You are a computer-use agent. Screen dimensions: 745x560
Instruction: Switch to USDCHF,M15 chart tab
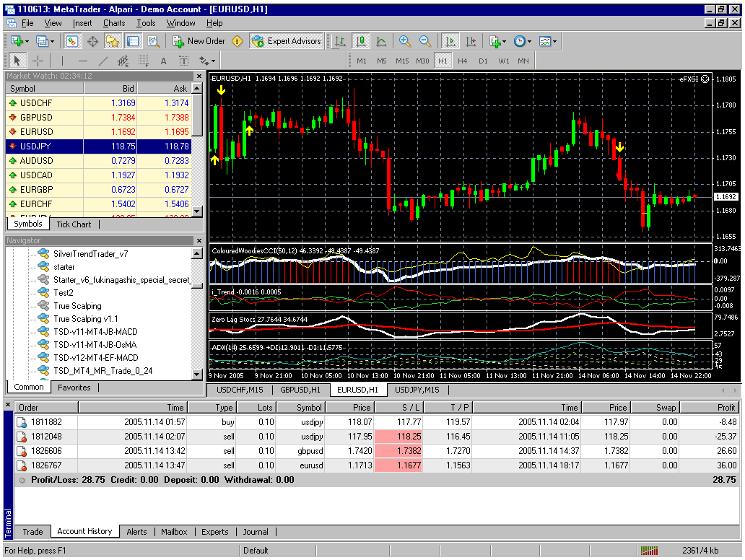240,390
